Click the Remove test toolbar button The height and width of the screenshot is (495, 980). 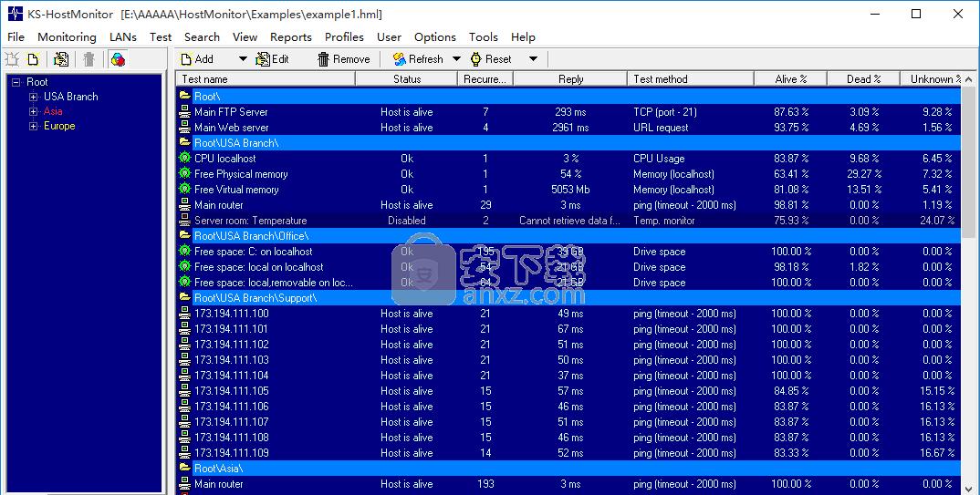tap(343, 59)
